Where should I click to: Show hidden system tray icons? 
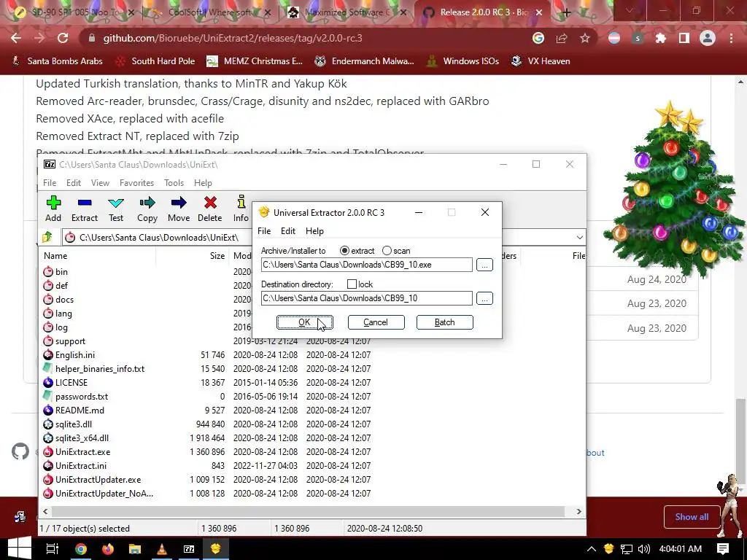pos(591,549)
